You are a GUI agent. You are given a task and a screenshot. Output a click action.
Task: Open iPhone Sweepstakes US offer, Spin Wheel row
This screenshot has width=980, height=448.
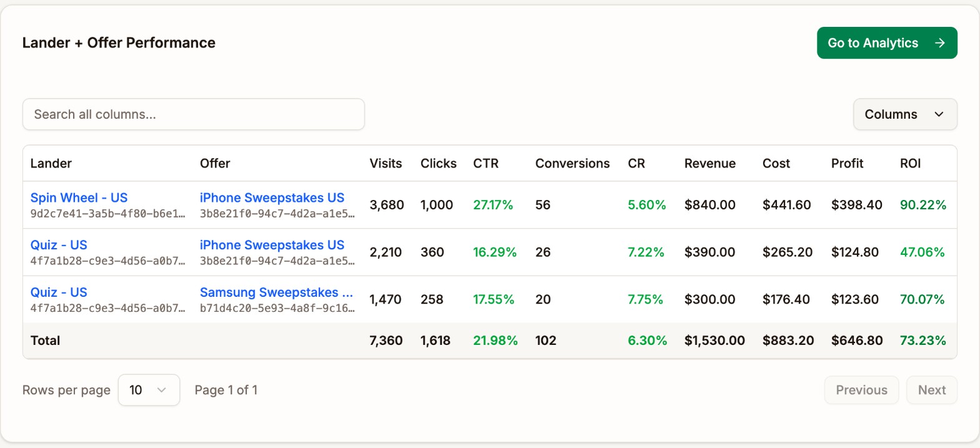[272, 197]
